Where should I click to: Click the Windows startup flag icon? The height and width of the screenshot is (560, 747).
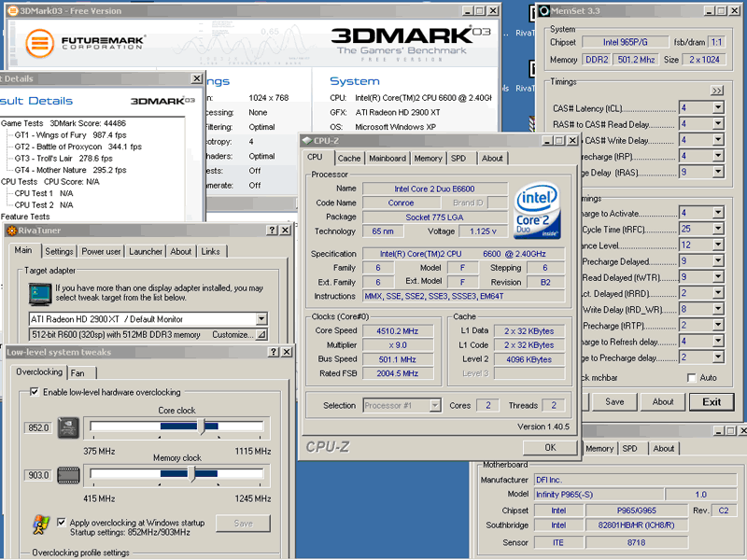(x=41, y=525)
